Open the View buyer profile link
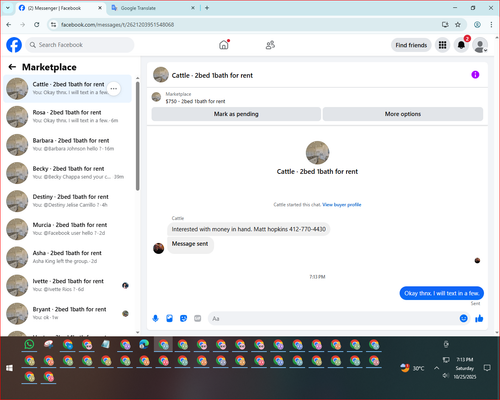 click(342, 205)
